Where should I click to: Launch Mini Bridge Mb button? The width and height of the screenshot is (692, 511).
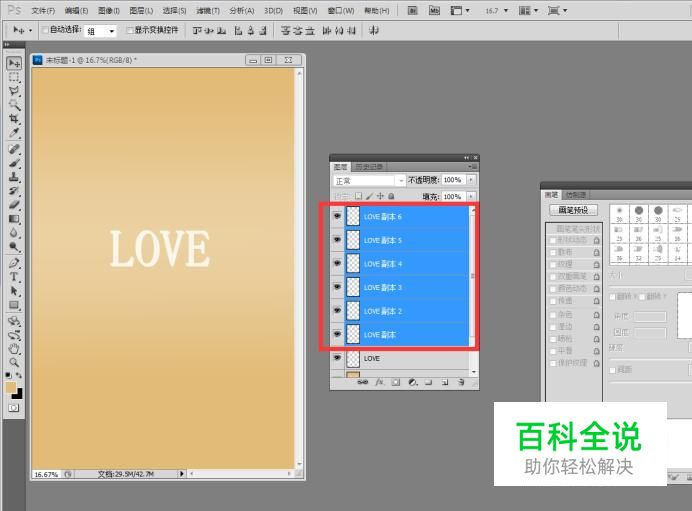[x=435, y=11]
